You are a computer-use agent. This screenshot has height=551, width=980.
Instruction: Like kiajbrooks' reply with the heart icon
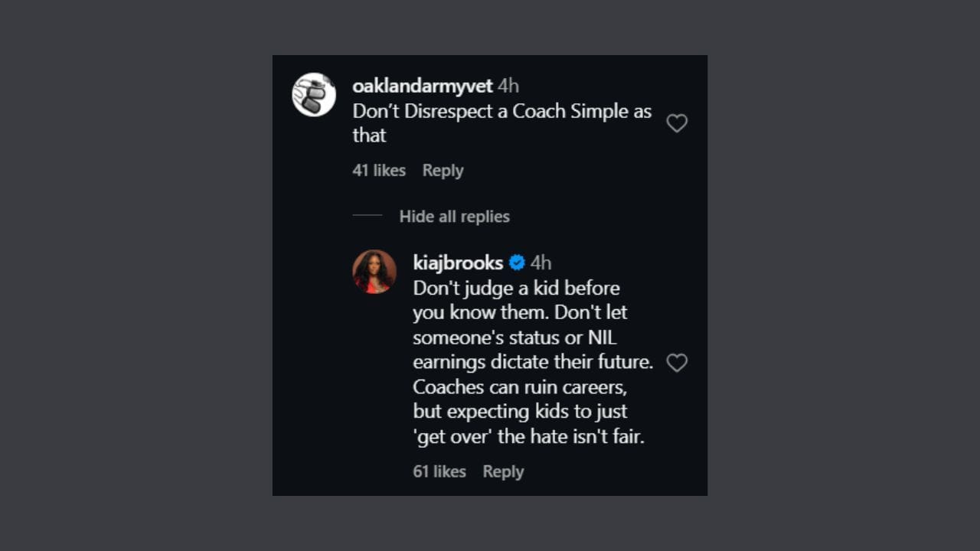(x=677, y=363)
